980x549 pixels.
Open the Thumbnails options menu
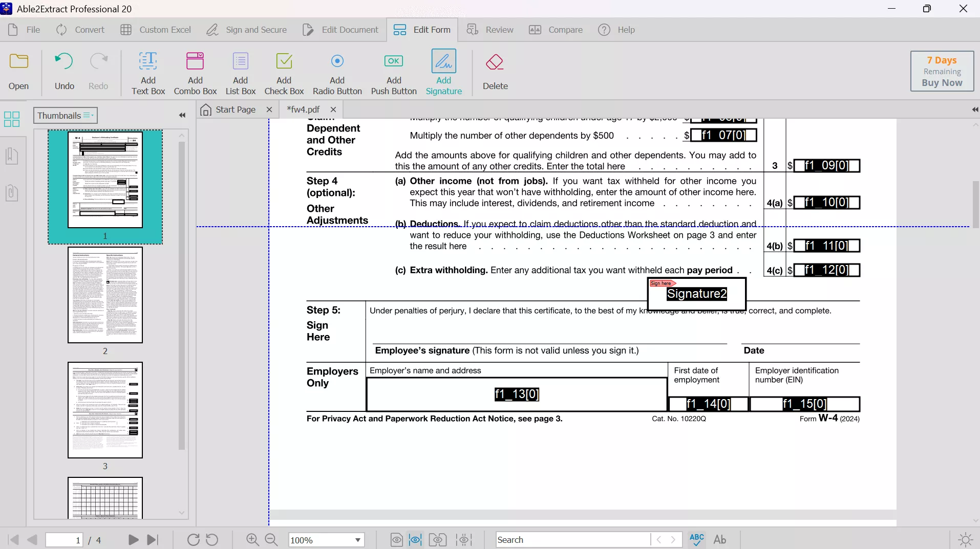click(x=87, y=116)
